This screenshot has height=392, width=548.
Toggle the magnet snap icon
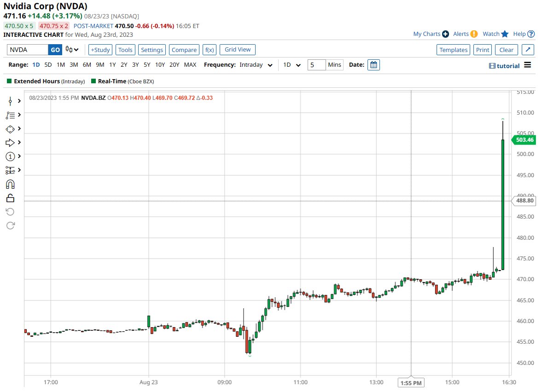point(10,184)
